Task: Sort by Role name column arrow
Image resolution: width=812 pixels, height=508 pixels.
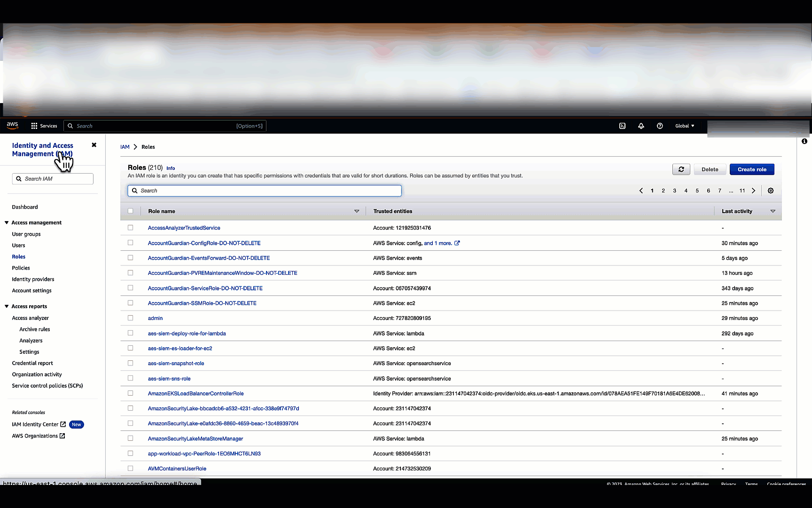Action: (357, 211)
